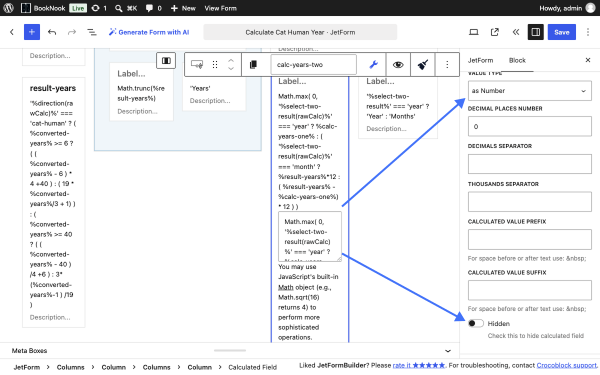Open the WordPress logo menu

(x=8, y=8)
